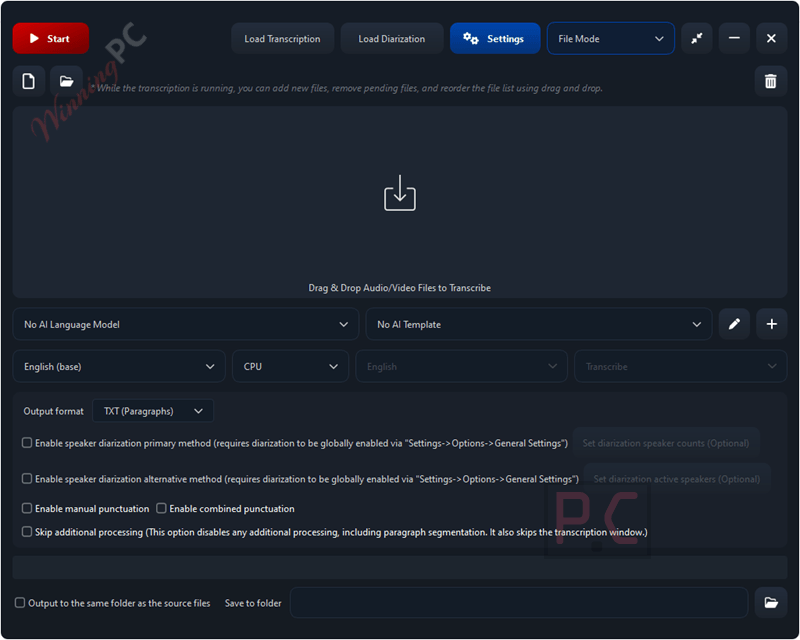Open the Load Transcription dialog
The image size is (800, 640).
[282, 38]
